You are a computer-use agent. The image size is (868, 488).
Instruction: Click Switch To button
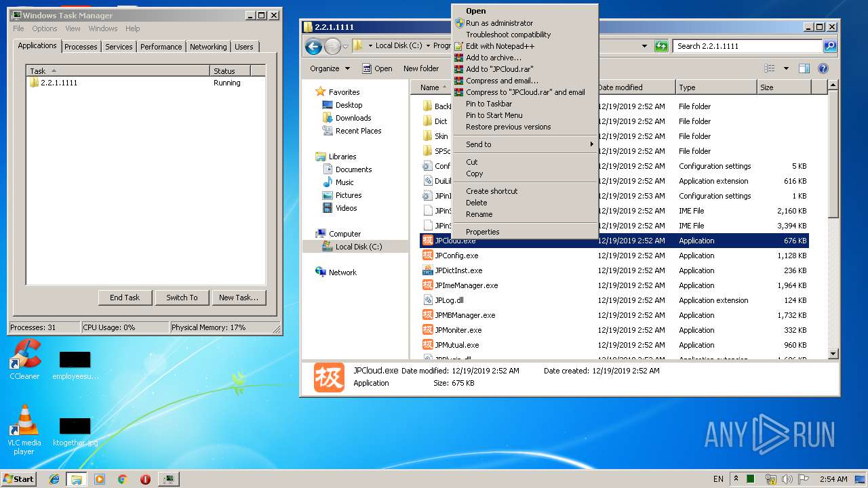pos(182,298)
